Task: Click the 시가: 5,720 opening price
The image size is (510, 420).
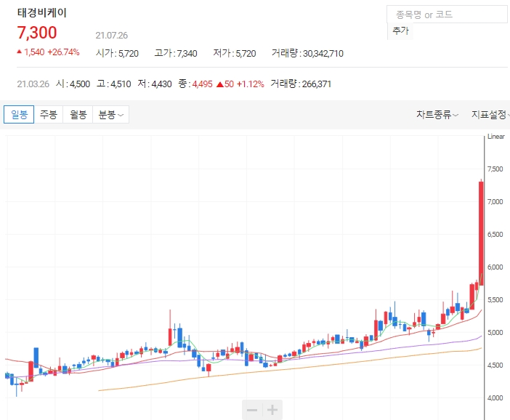Action: [x=117, y=53]
